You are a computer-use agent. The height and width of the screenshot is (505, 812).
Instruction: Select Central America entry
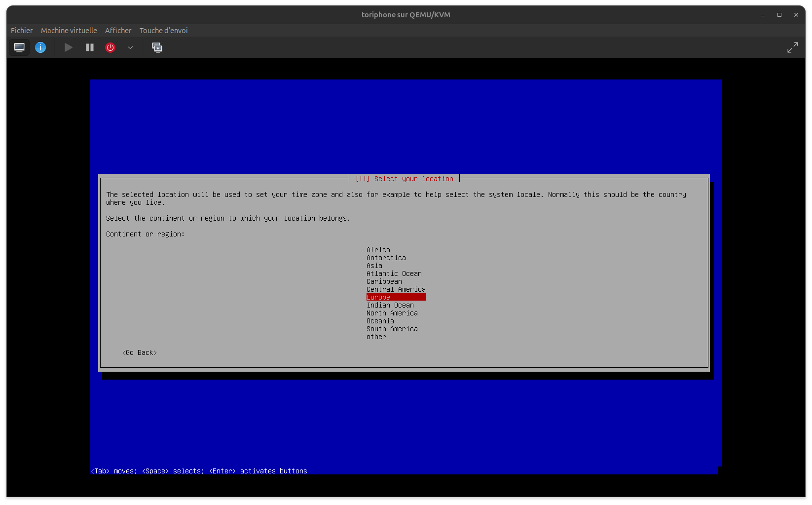[x=396, y=289]
